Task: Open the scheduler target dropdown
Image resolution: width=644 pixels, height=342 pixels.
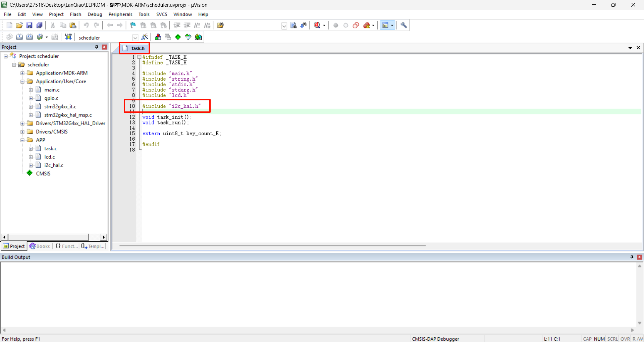Action: (135, 38)
